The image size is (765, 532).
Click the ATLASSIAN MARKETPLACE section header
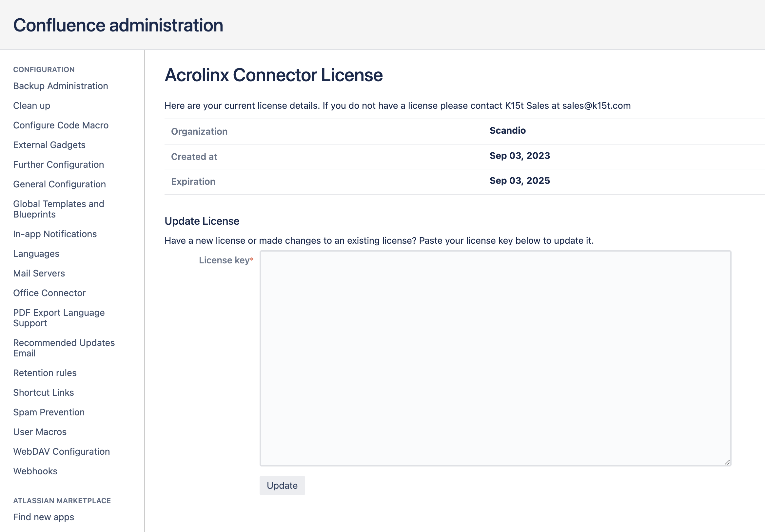(x=62, y=501)
